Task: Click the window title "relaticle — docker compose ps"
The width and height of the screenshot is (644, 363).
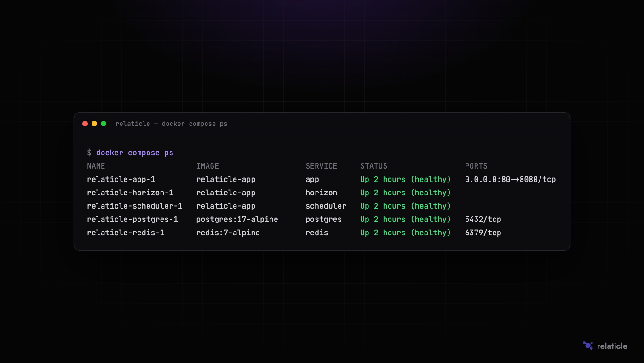Action: pos(172,124)
